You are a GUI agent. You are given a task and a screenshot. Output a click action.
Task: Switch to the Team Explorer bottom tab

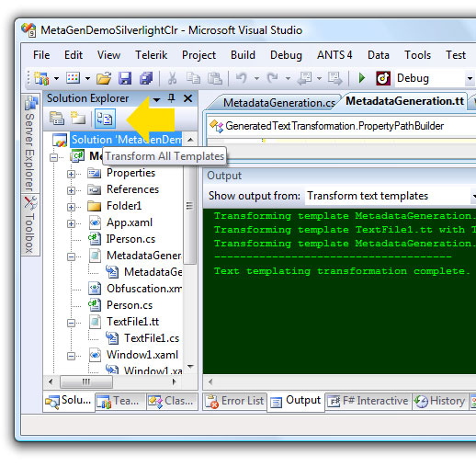[x=120, y=401]
